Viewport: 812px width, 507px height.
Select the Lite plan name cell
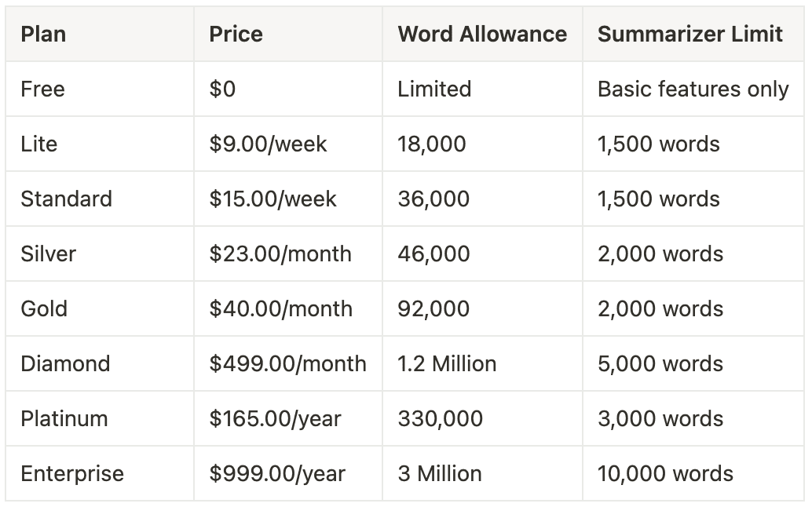coord(100,144)
